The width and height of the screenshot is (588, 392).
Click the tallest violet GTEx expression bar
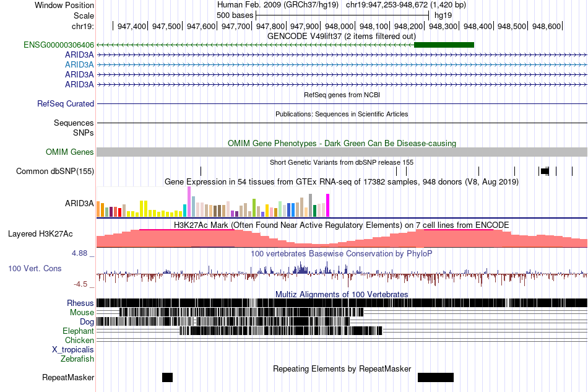[x=189, y=202]
